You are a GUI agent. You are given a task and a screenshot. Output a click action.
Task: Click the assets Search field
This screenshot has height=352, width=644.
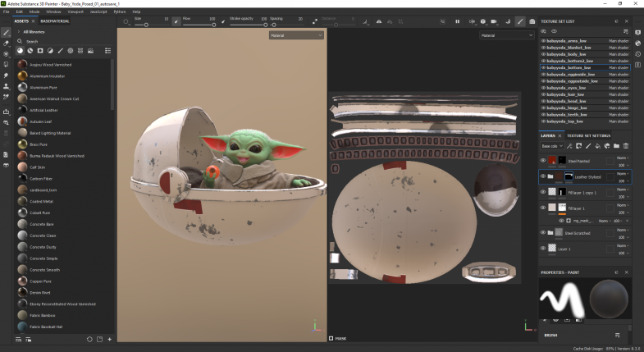(x=64, y=42)
